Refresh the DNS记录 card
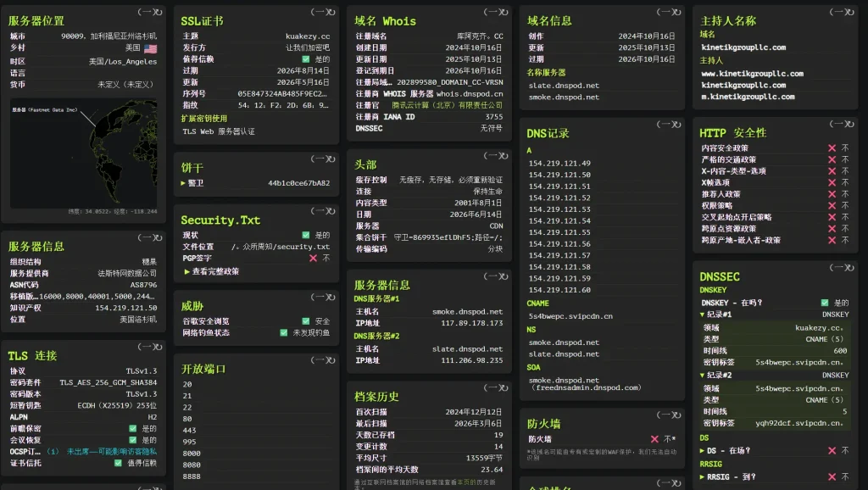This screenshot has width=868, height=490. 676,125
